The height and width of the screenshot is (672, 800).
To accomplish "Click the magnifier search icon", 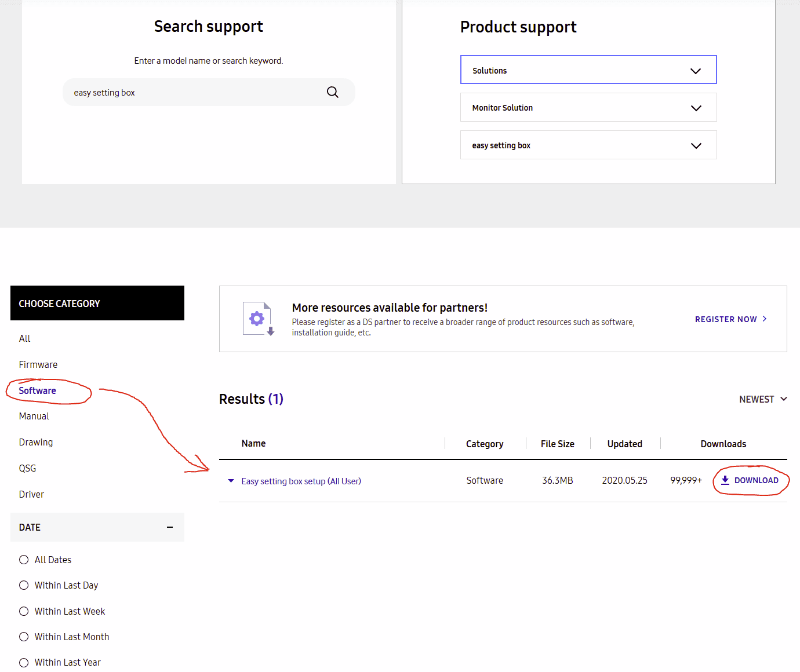I will tap(333, 92).
